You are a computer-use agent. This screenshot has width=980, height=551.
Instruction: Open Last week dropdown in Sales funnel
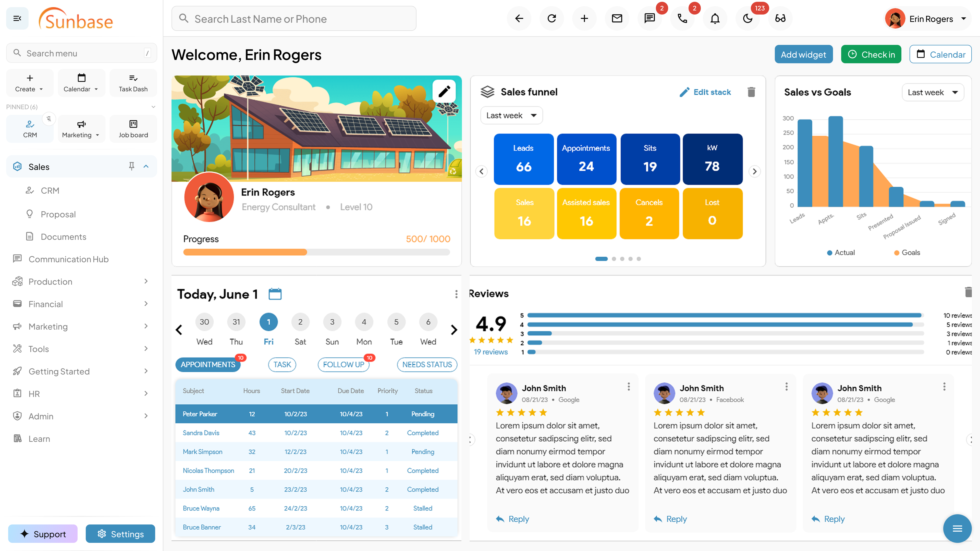coord(511,115)
